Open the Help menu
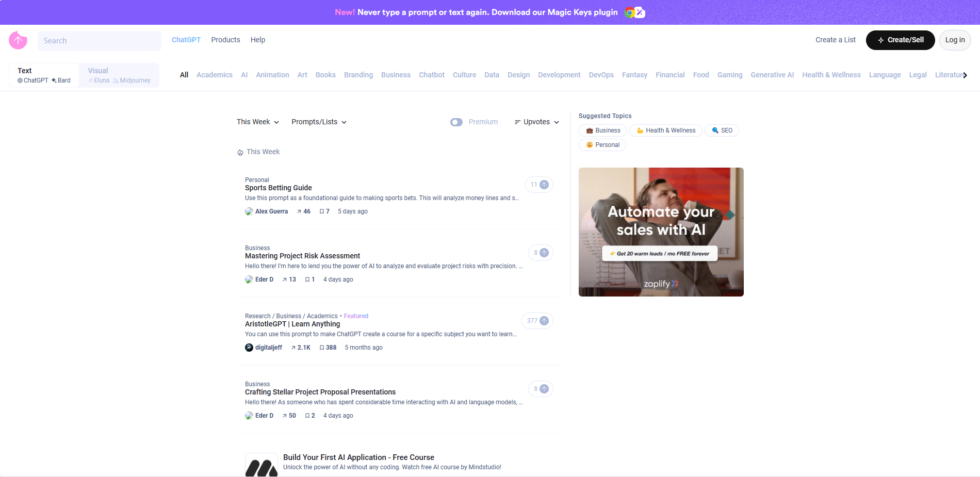The height and width of the screenshot is (477, 980). (x=258, y=40)
